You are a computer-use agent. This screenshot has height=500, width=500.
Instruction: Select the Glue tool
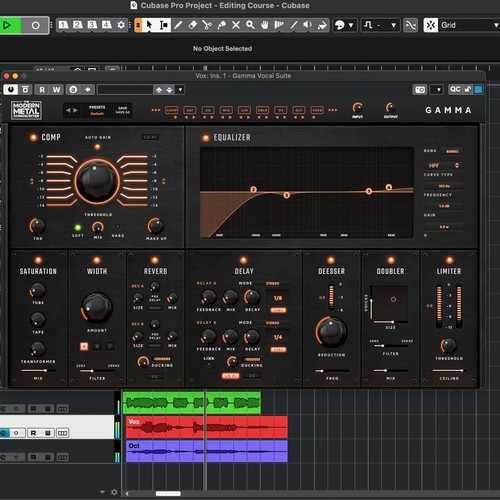[221, 25]
